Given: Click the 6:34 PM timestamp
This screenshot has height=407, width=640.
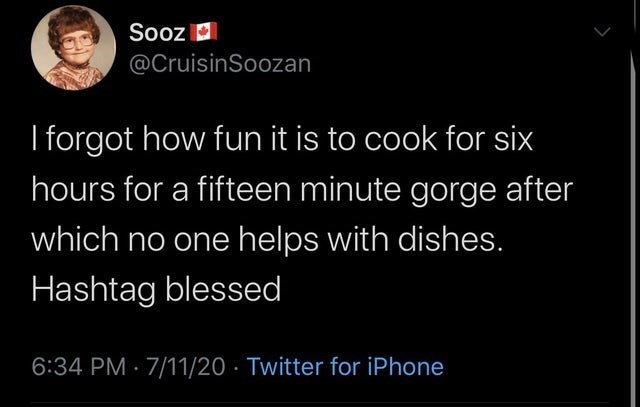Looking at the screenshot, I should pyautogui.click(x=80, y=366).
